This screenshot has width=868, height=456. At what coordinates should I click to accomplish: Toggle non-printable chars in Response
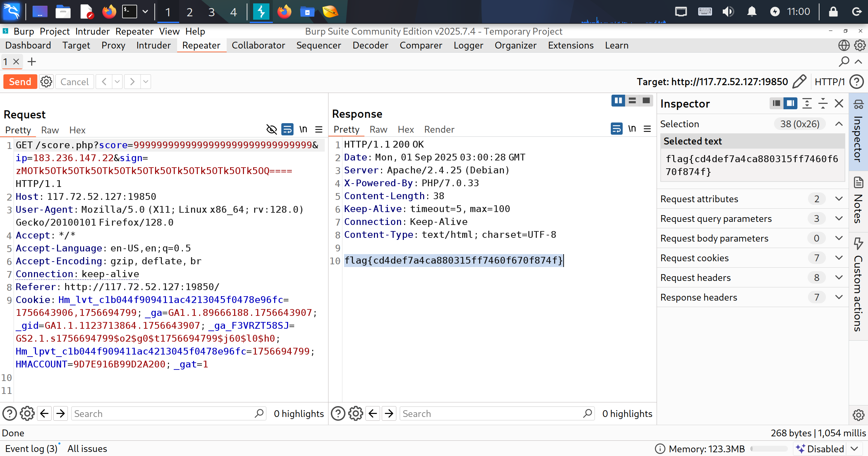pos(632,129)
